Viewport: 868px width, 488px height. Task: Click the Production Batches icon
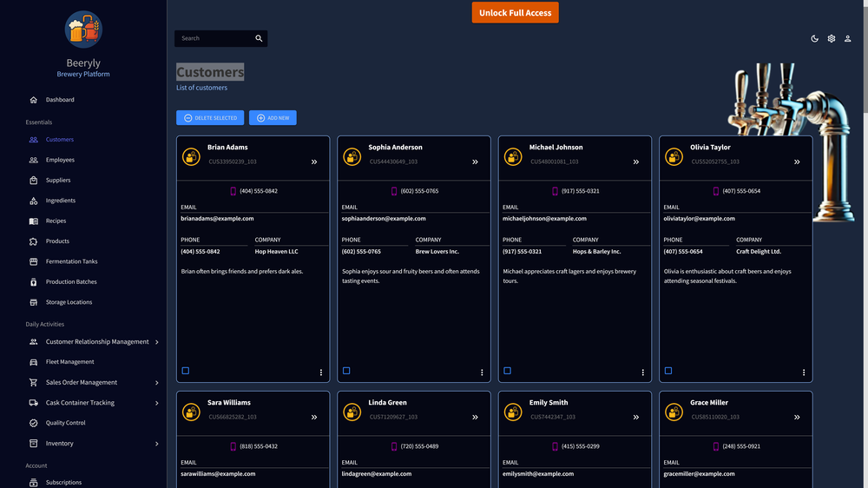pos(33,282)
